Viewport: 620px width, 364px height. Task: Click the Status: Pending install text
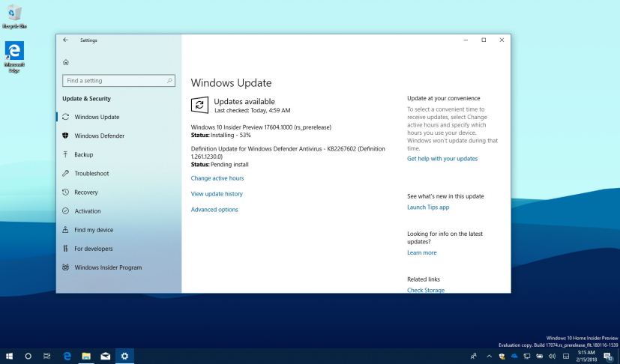tap(220, 165)
